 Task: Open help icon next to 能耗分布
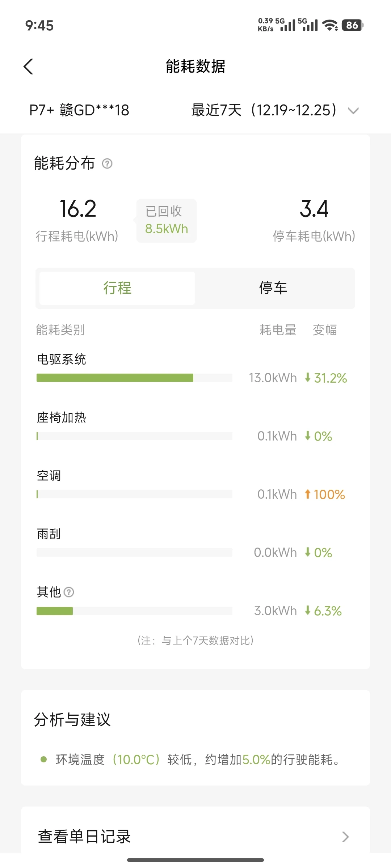107,164
